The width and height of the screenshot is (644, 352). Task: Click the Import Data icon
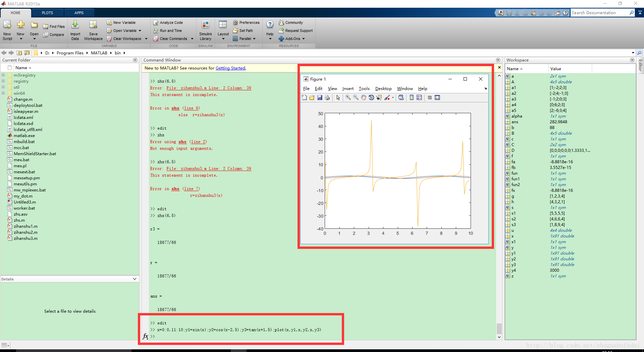pos(75,30)
